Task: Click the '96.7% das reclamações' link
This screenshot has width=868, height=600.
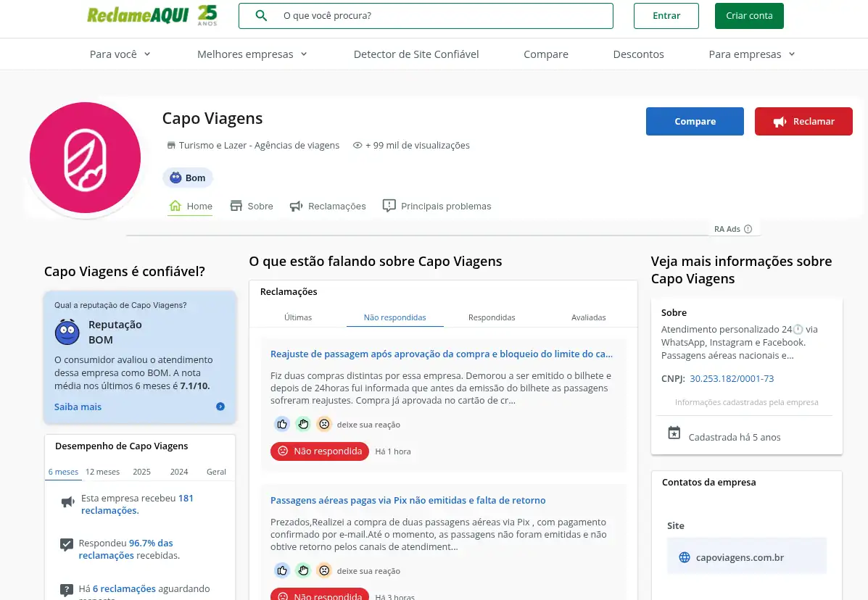Action: point(125,549)
